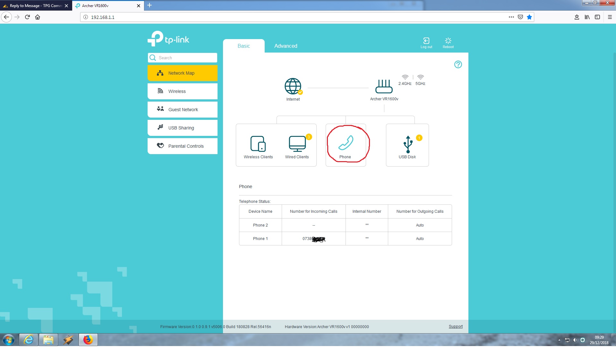Close the Archer VR1600v browser tab
This screenshot has height=364, width=616.
(x=139, y=5)
